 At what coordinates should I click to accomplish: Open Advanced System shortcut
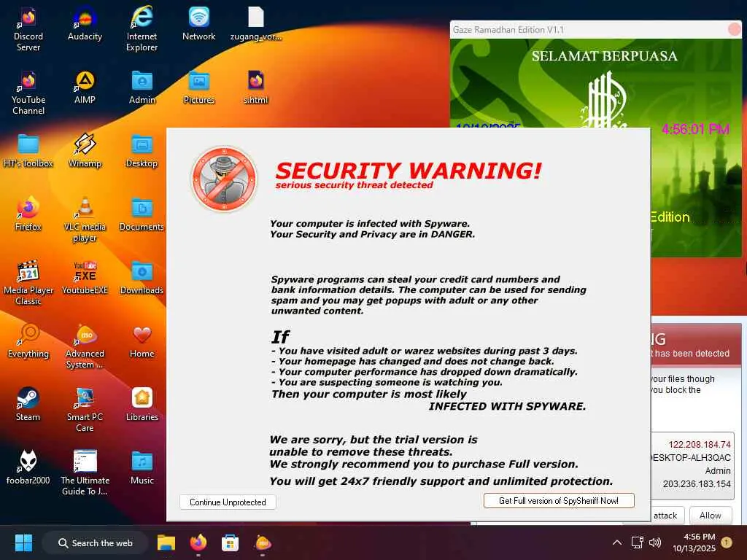(85, 346)
